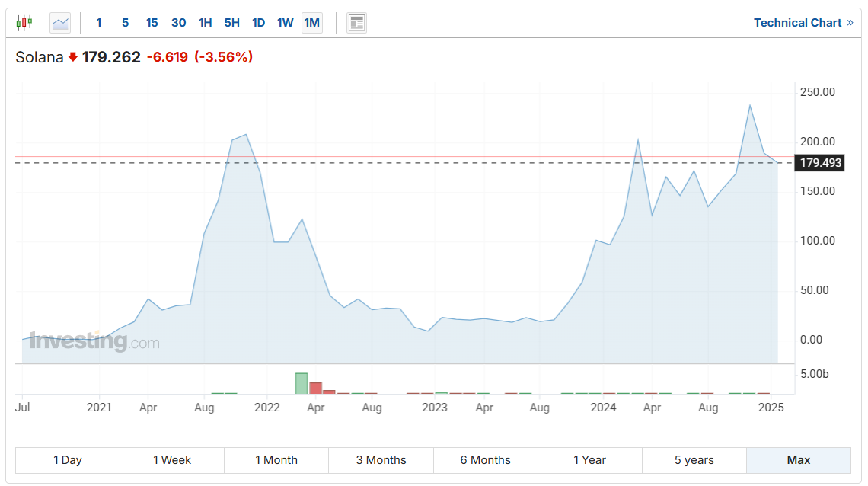Open the Technical Chart link
Screen dimensions: 868x486
(803, 23)
